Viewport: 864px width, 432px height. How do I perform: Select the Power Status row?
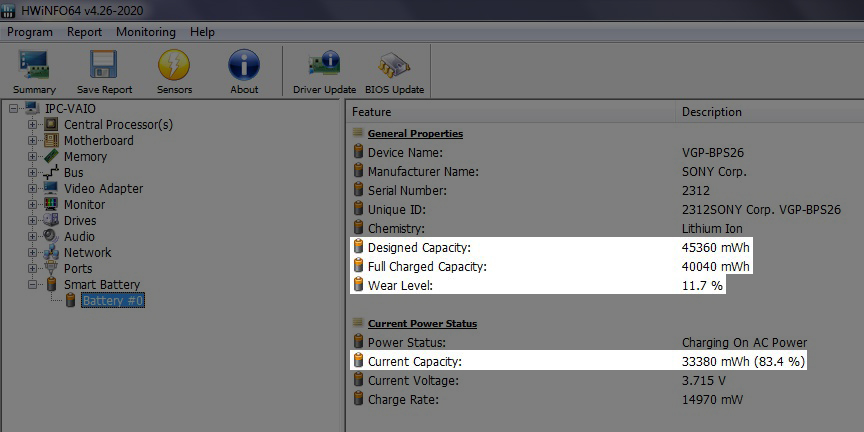[x=606, y=342]
